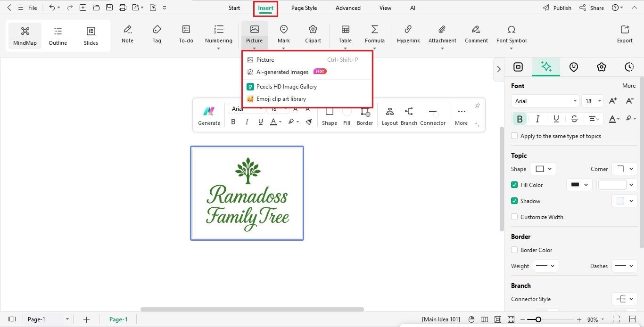
Task: Click the back arrow beside File
Action: point(9,8)
